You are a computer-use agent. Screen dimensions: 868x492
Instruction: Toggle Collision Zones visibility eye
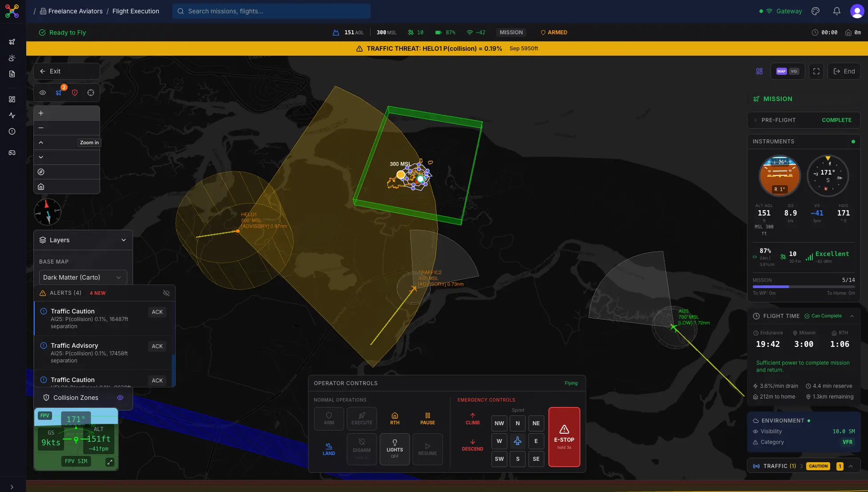[x=120, y=398]
